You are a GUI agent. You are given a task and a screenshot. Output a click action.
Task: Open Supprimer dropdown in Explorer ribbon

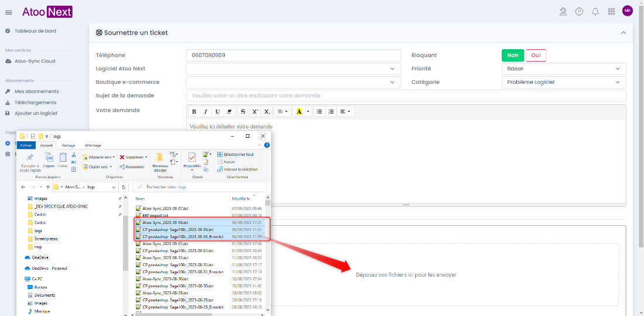point(133,157)
